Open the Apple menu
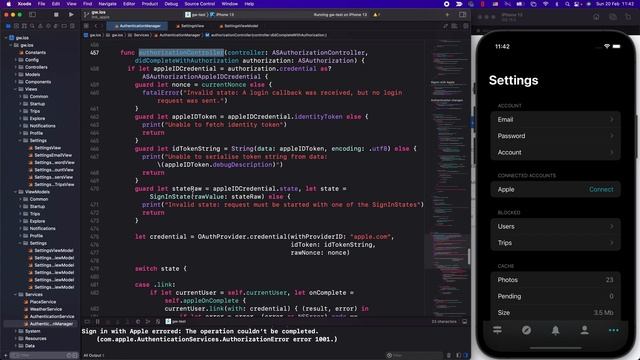The height and width of the screenshot is (360, 640). pyautogui.click(x=8, y=4)
